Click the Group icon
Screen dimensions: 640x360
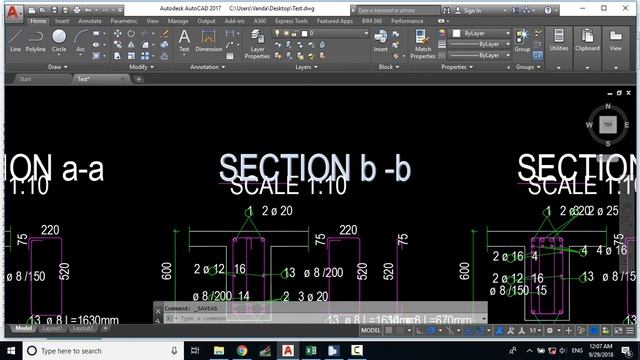522,40
